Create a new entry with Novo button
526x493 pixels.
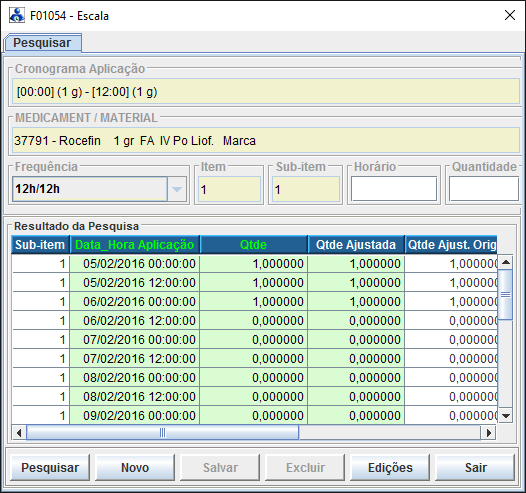point(135,468)
